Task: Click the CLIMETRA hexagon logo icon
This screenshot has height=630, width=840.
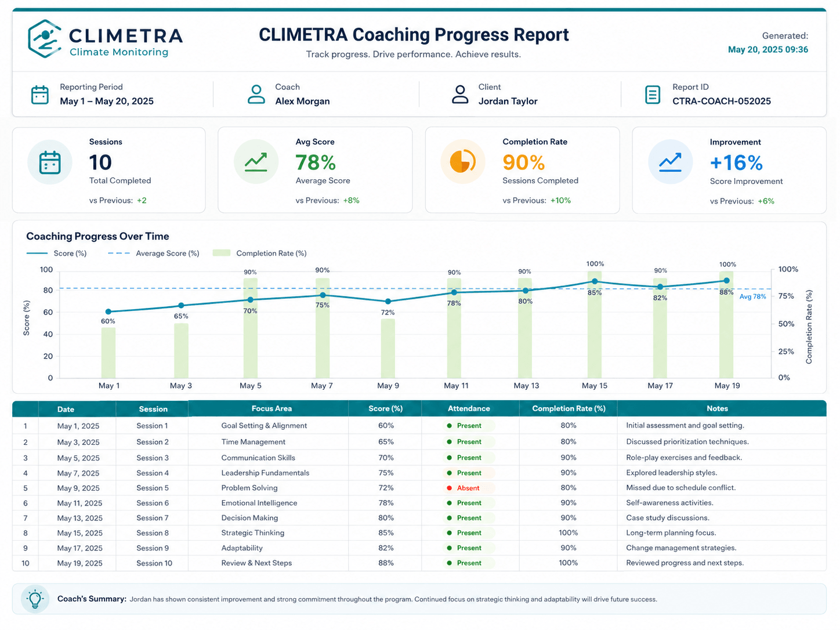Action: click(45, 39)
